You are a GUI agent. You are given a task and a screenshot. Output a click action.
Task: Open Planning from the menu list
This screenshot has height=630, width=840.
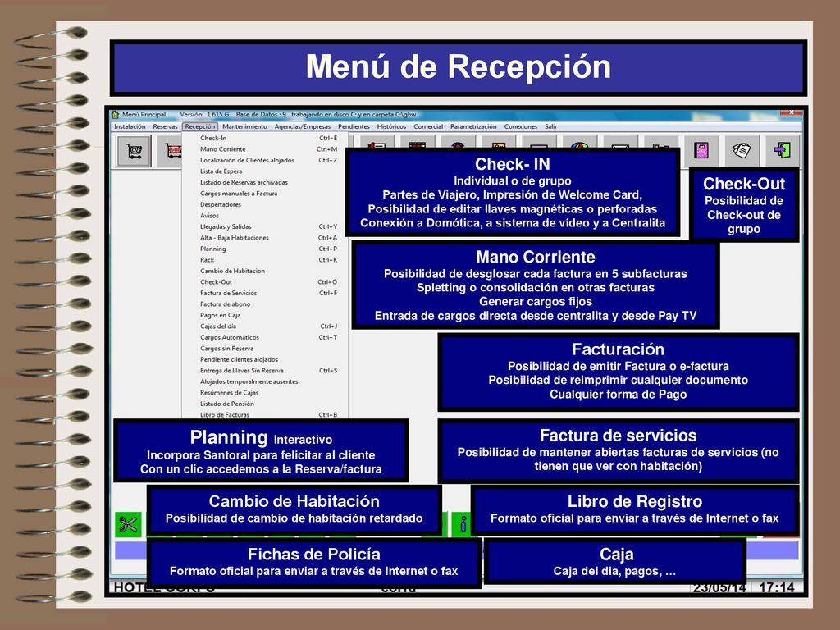pyautogui.click(x=265, y=249)
